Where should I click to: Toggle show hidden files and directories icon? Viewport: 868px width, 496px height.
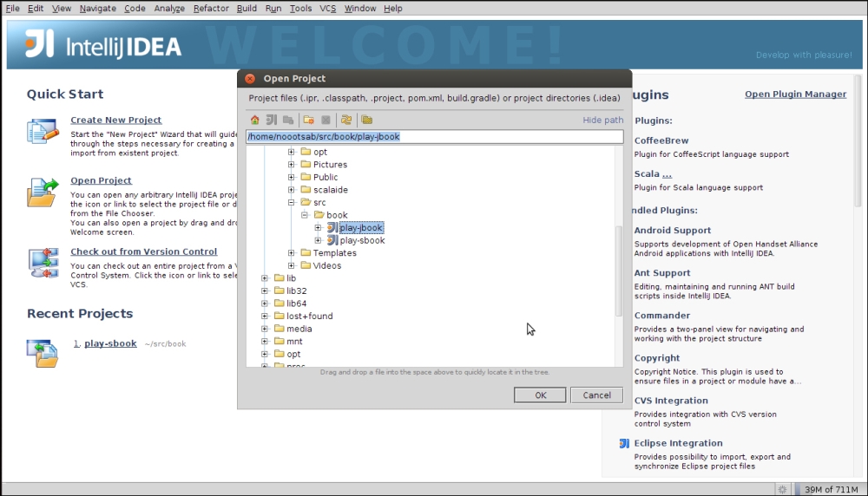point(367,120)
